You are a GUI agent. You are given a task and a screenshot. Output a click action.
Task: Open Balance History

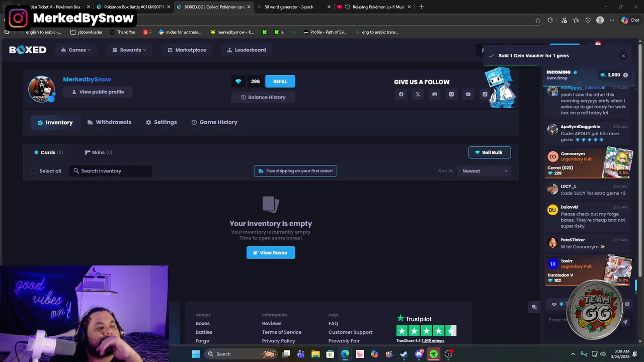(x=263, y=97)
